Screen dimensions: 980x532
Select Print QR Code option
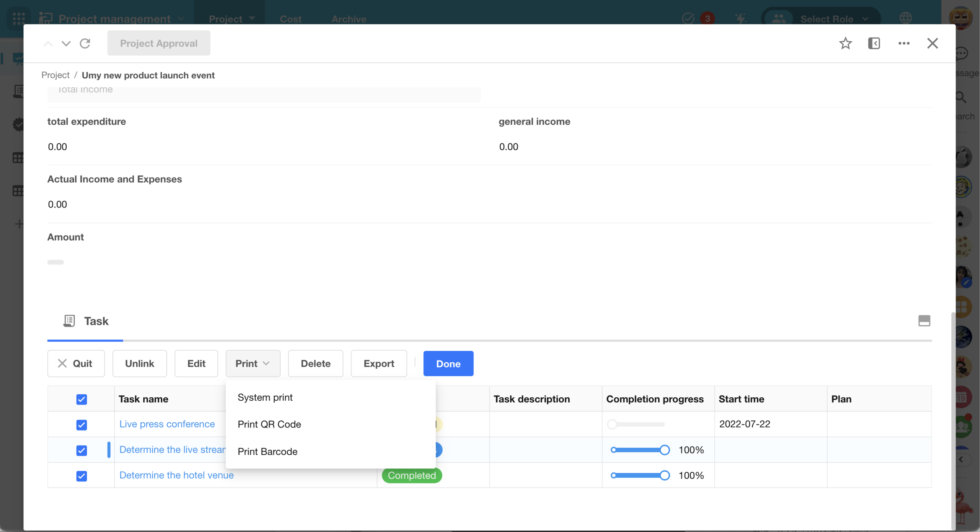[x=269, y=424]
